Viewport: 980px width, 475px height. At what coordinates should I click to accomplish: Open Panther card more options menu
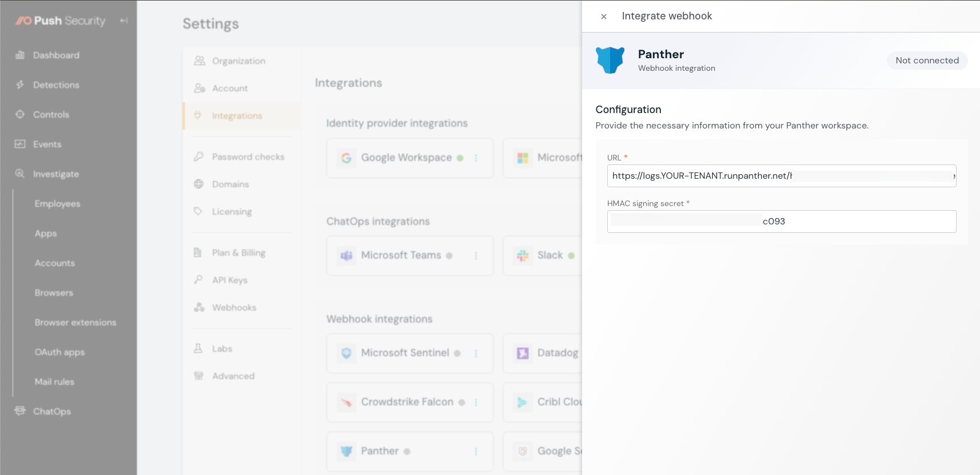(476, 452)
